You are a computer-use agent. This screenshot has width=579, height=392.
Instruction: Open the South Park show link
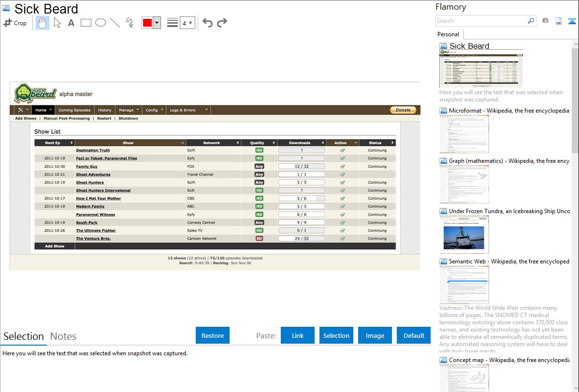click(x=87, y=223)
